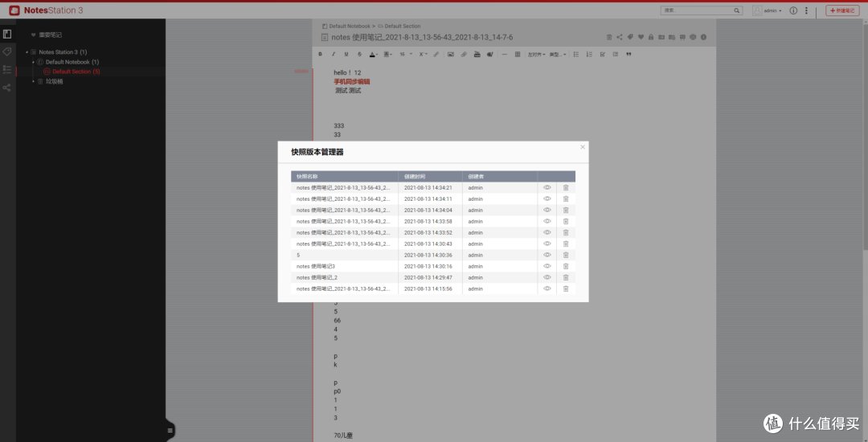Click the info icon in the top bar
Screen dimensions: 868x442
(x=793, y=10)
